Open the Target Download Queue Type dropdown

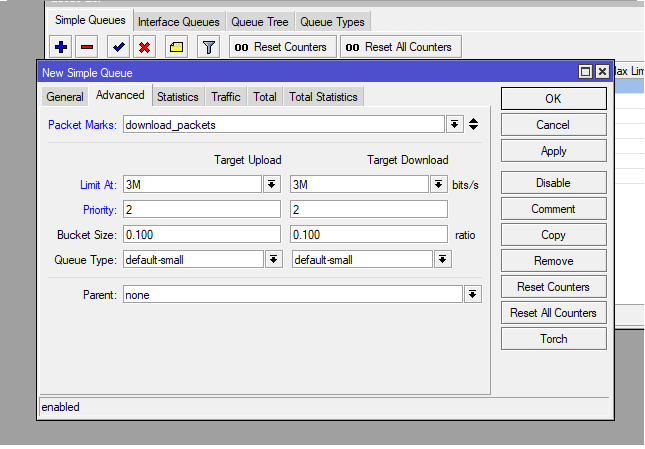point(443,259)
